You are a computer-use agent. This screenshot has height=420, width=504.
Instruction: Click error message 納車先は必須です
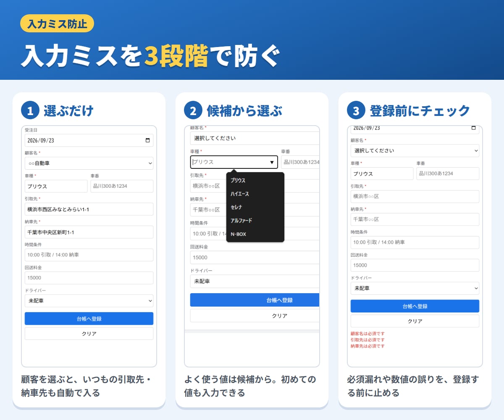pyautogui.click(x=367, y=346)
